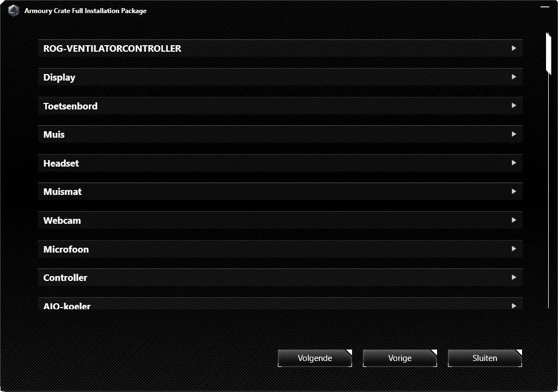Image resolution: width=558 pixels, height=392 pixels.
Task: Expand the Headset section arrow
Action: tap(513, 163)
